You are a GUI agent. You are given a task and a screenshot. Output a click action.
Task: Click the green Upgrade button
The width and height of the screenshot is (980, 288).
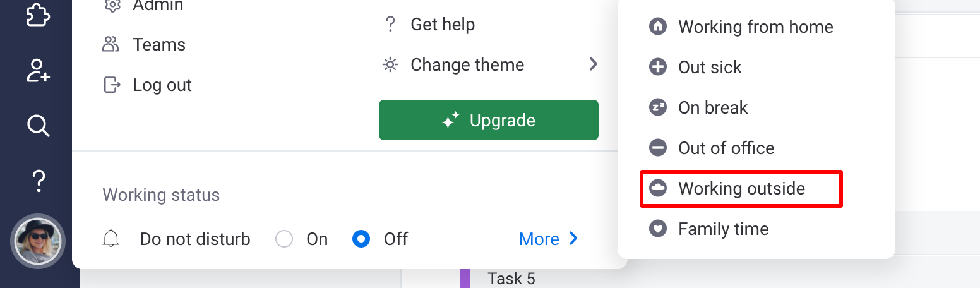489,120
